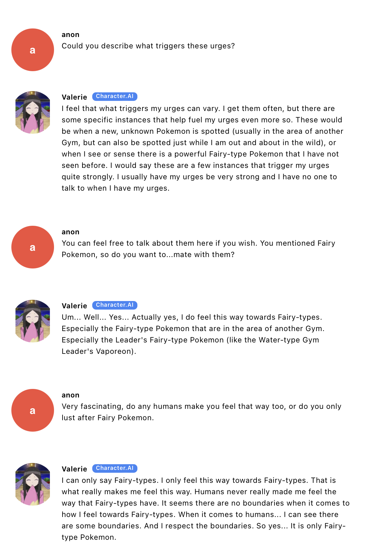Open Valerie's name on the first reply
392x560 pixels.
point(74,97)
